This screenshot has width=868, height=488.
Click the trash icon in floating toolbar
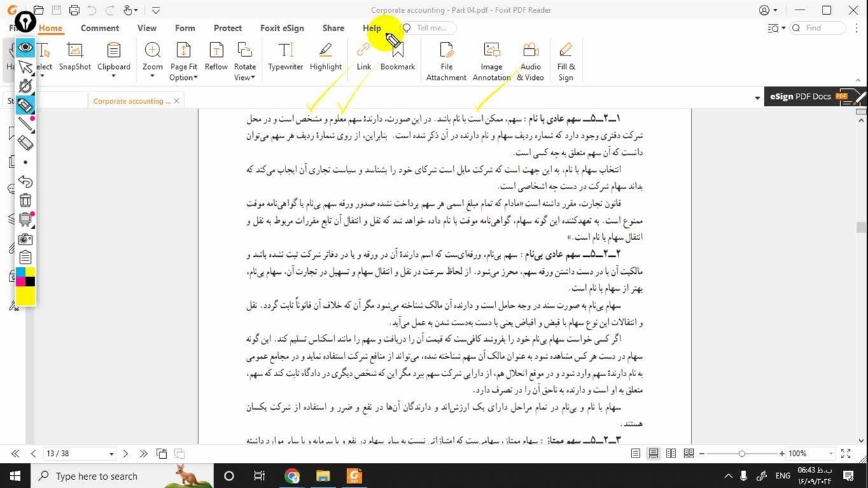click(x=25, y=200)
